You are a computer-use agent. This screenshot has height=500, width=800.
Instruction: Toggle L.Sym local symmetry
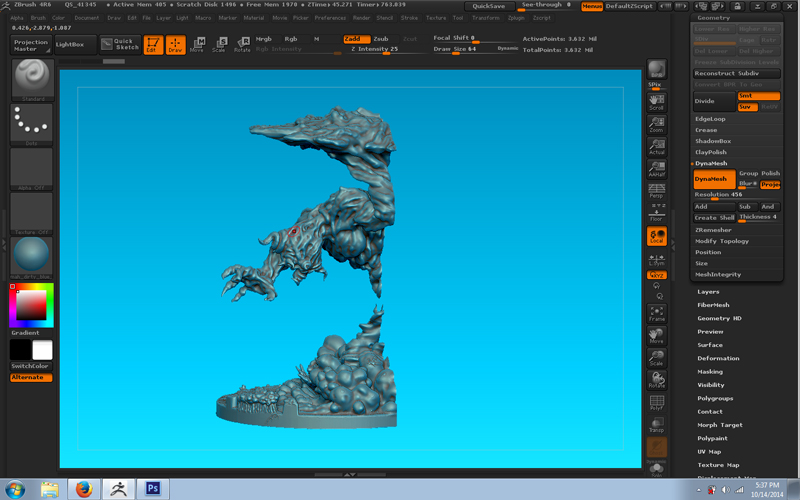(x=657, y=259)
